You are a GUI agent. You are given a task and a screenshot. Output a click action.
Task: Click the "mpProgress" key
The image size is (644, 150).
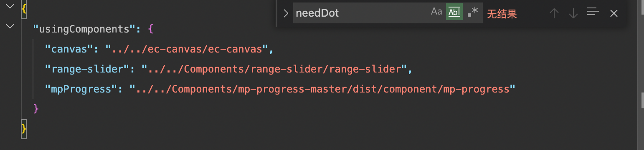point(81,89)
